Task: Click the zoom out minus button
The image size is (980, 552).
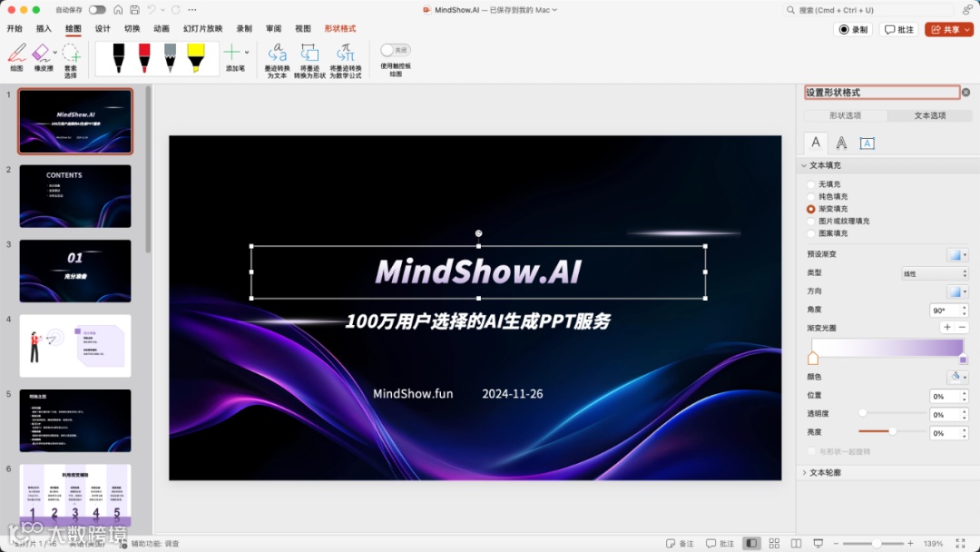Action: pyautogui.click(x=836, y=543)
